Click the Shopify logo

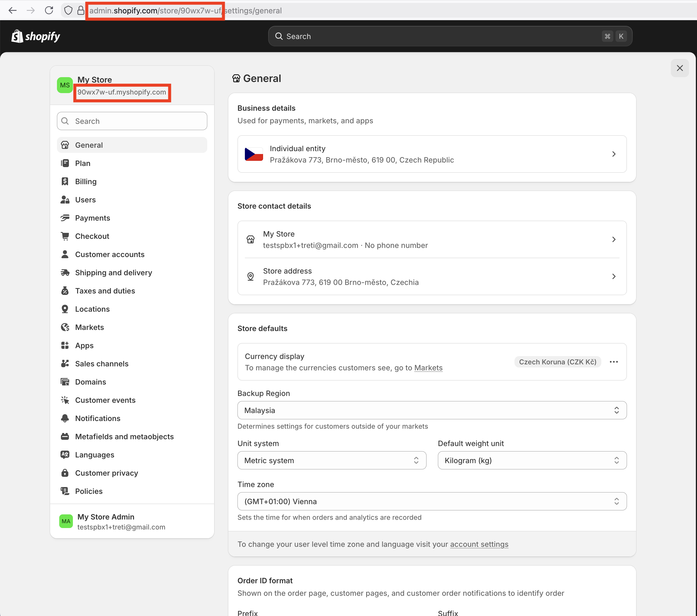coord(36,36)
